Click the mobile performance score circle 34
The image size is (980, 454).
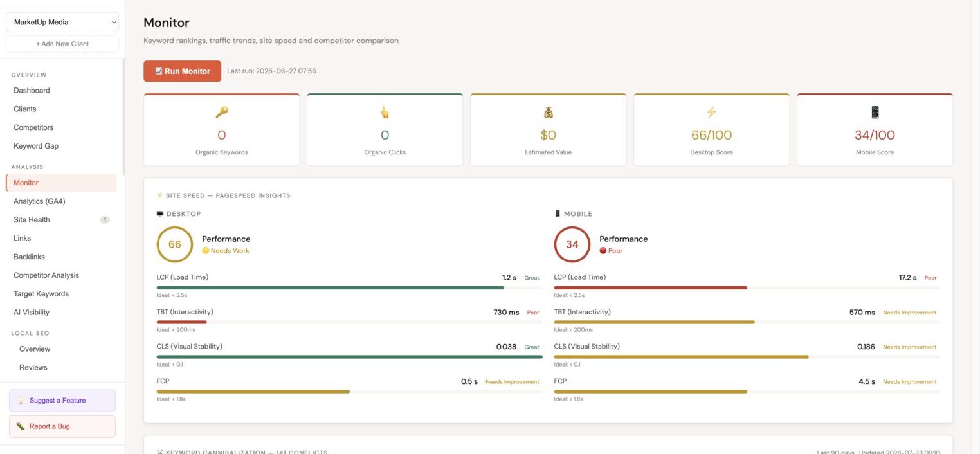pyautogui.click(x=572, y=244)
